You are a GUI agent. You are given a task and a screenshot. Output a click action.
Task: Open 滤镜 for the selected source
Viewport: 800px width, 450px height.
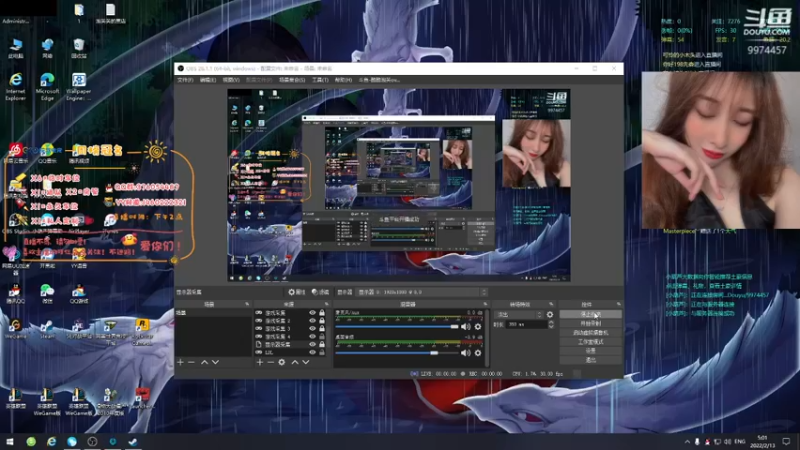(x=320, y=292)
